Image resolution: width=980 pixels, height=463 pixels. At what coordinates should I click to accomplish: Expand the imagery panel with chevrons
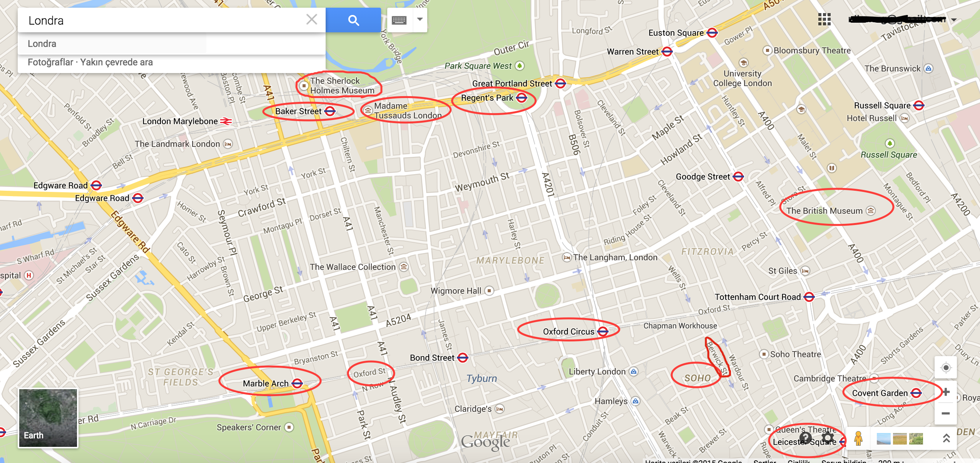946,438
